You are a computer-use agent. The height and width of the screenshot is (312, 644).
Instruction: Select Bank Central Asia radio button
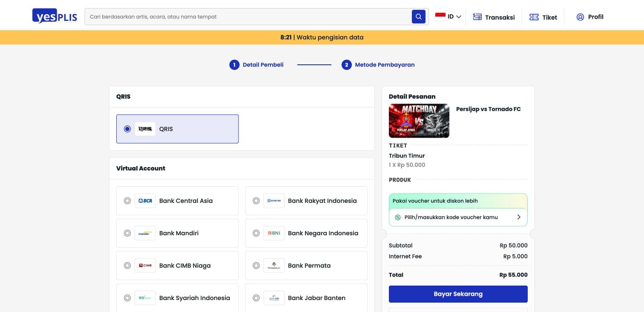click(x=127, y=201)
